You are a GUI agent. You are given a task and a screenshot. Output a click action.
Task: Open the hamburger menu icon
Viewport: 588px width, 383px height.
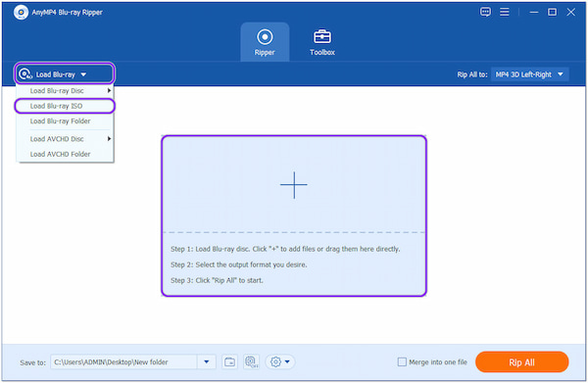coord(505,12)
